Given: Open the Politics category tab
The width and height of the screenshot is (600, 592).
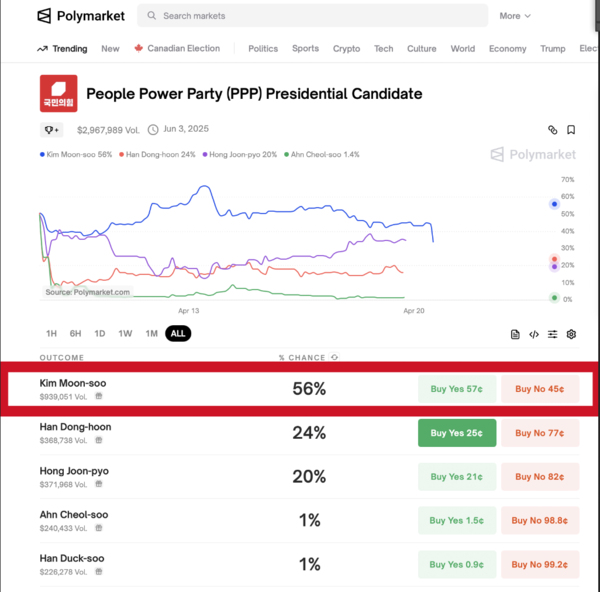Looking at the screenshot, I should point(263,48).
